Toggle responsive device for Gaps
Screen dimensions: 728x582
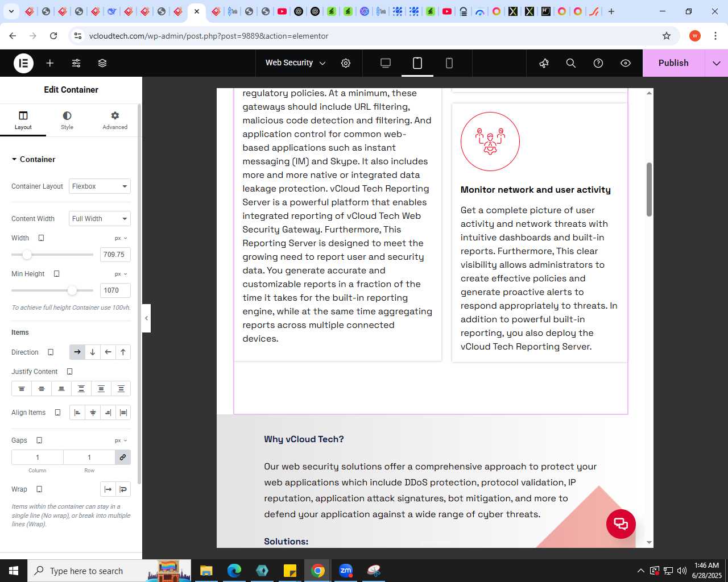[x=39, y=440]
